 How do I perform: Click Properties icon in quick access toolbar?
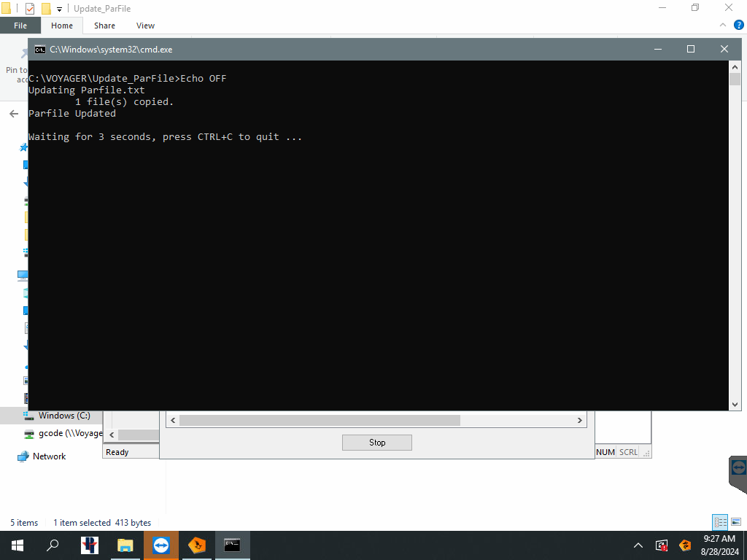30,9
